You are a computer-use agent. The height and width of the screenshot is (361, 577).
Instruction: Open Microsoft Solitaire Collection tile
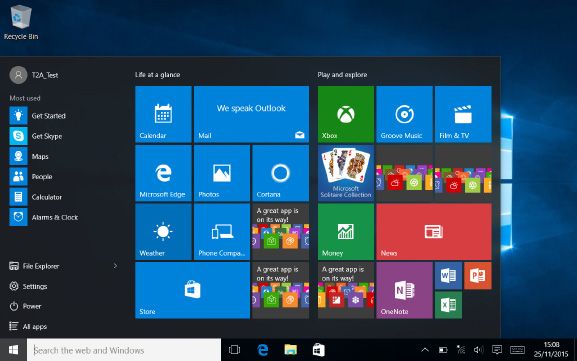click(346, 173)
